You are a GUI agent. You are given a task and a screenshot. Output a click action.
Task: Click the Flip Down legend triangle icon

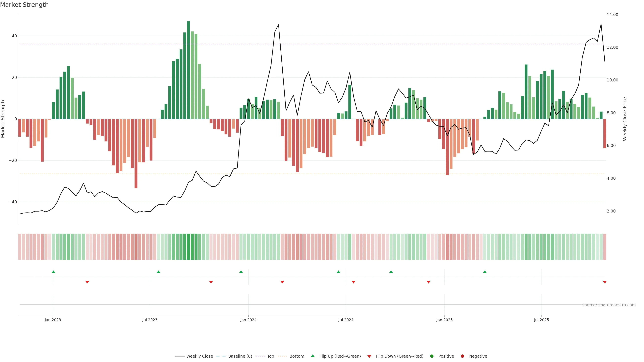[369, 356]
